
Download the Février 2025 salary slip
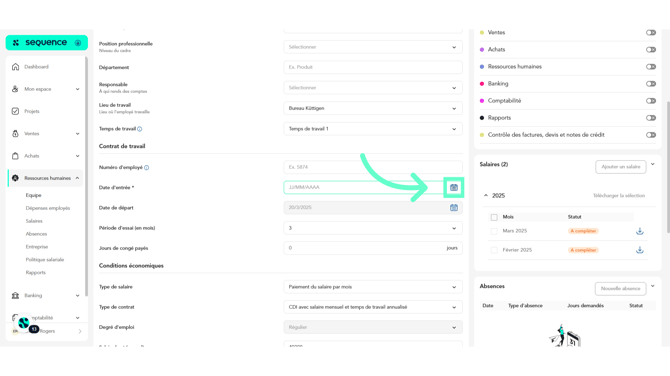[x=640, y=250]
